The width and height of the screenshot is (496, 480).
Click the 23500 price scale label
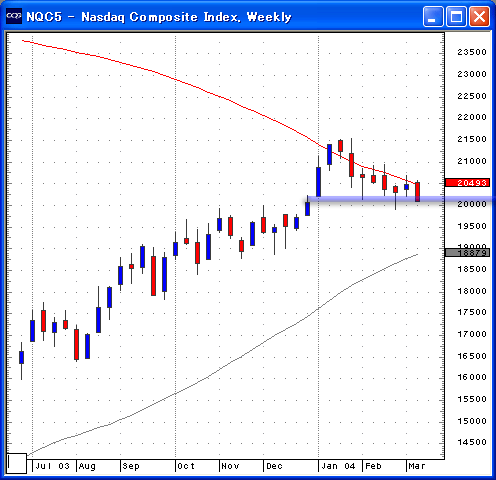click(472, 52)
